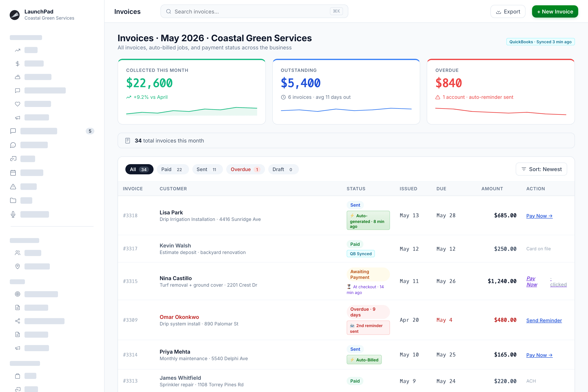Click the 2nd reminder sent tag

coord(368,328)
